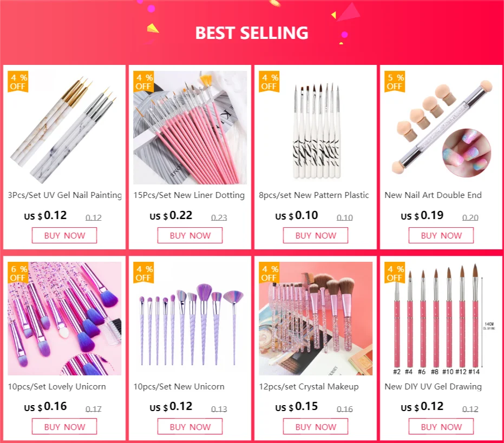The width and height of the screenshot is (504, 443).
Task: Click Buy Now for 3Pcs UV Gel set
Action: click(x=64, y=235)
